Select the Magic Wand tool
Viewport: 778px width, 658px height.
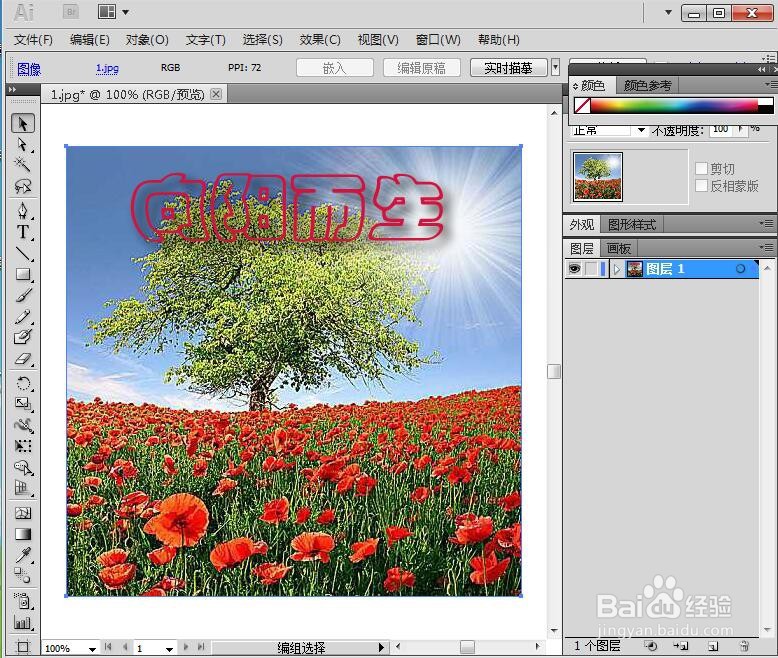[x=23, y=164]
